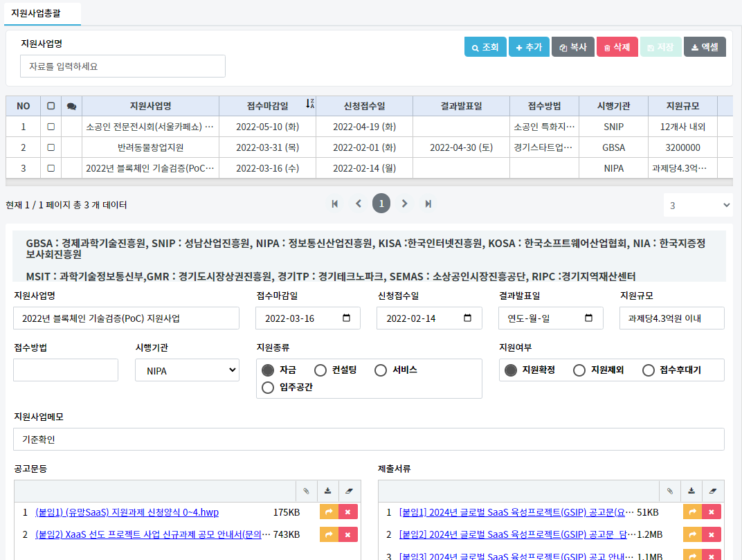Toggle the select-all checkbox in table header
The height and width of the screenshot is (560, 742).
click(51, 106)
